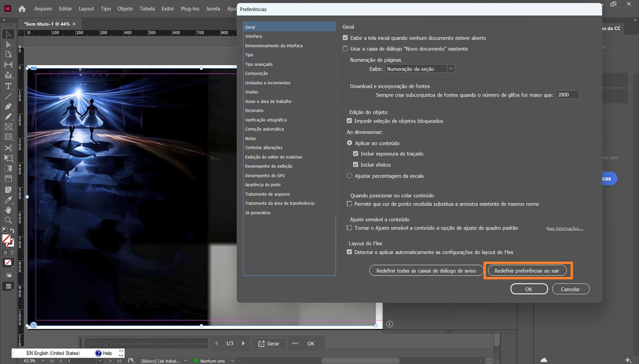This screenshot has width=639, height=364.
Task: Select the Rectangle shape tool
Action: click(8, 137)
